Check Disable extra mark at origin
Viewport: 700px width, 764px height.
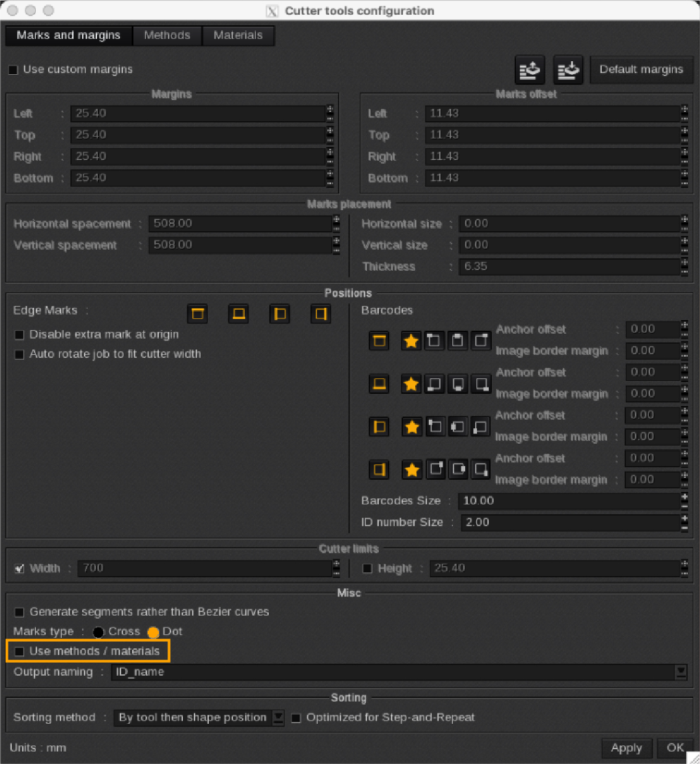[x=19, y=334]
